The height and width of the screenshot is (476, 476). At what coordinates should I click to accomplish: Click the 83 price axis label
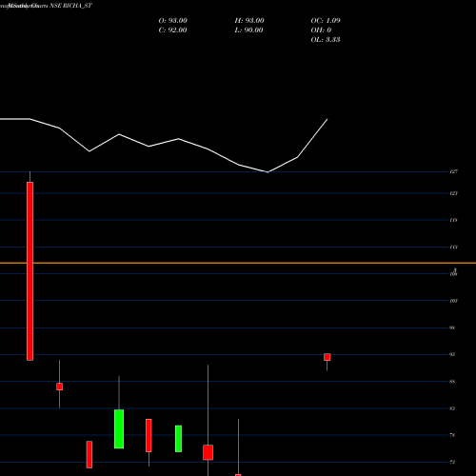[x=452, y=408]
